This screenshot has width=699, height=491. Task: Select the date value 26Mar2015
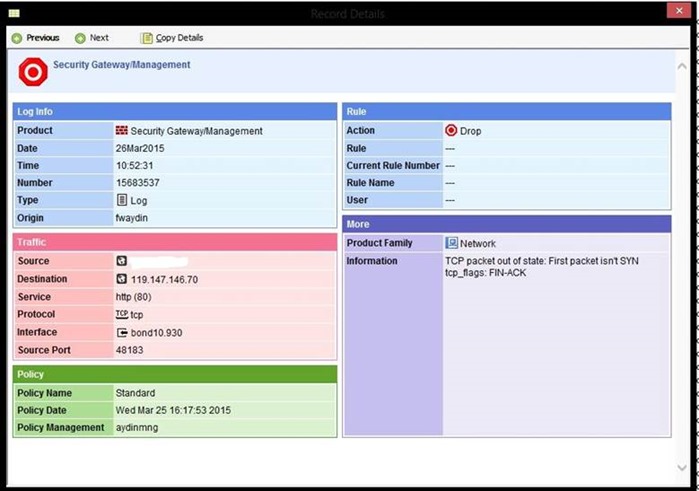pos(140,148)
